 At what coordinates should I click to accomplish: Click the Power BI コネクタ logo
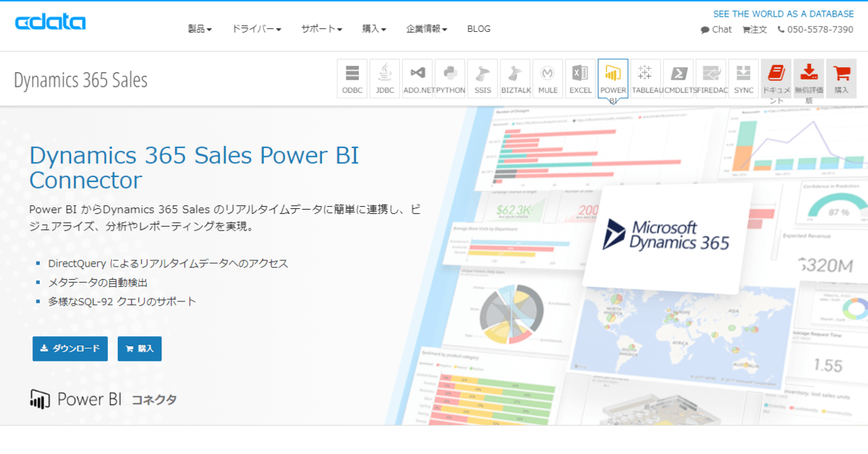click(103, 399)
